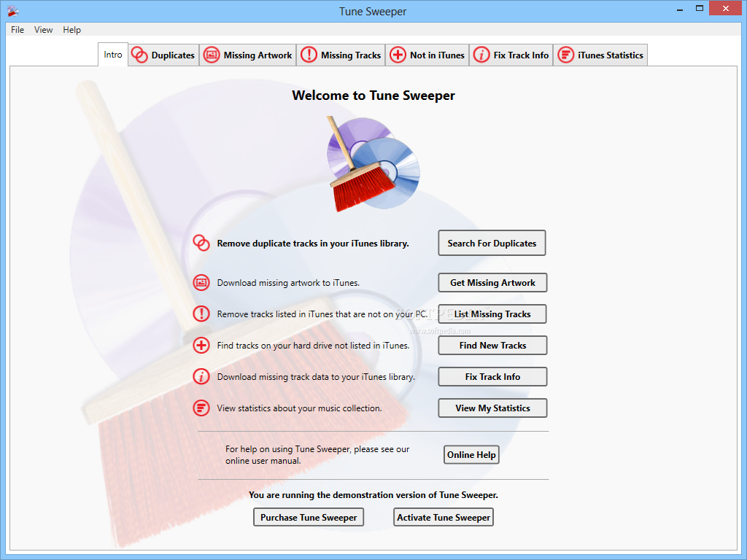This screenshot has height=560, width=747.
Task: Click the plus icon beside Find tracks on hard drive
Action: click(201, 345)
